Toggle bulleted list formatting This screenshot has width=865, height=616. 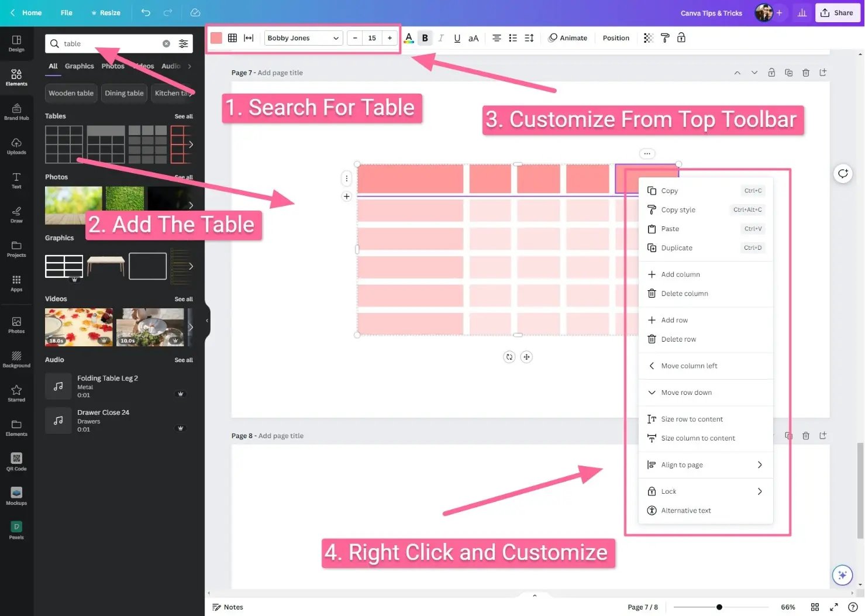[x=513, y=38]
